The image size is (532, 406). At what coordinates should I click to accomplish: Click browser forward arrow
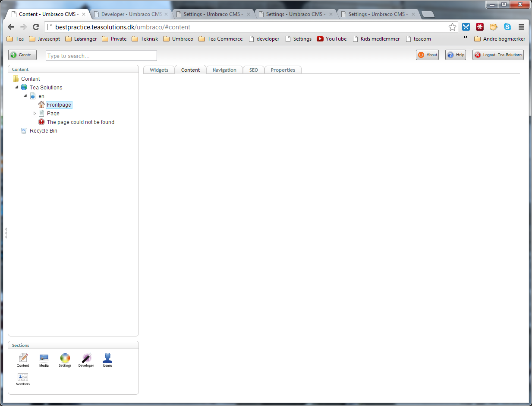pyautogui.click(x=24, y=27)
